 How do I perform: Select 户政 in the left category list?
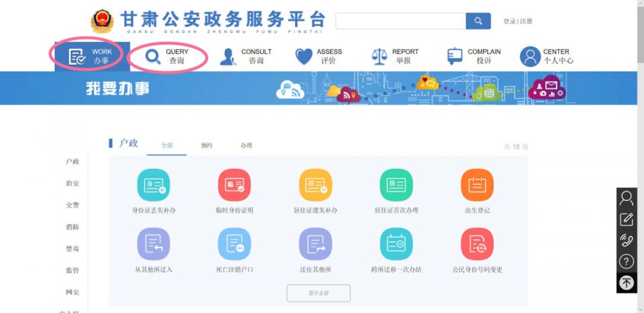pyautogui.click(x=73, y=162)
